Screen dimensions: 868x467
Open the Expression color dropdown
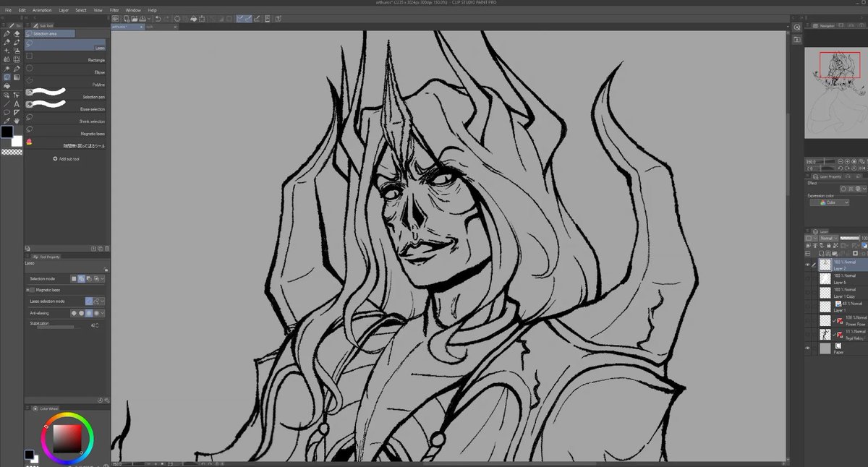click(829, 202)
